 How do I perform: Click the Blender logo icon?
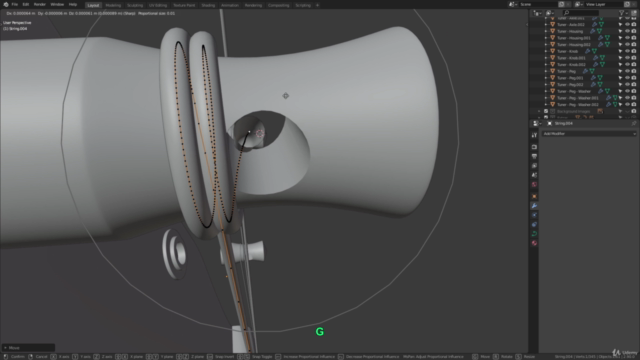6,4
